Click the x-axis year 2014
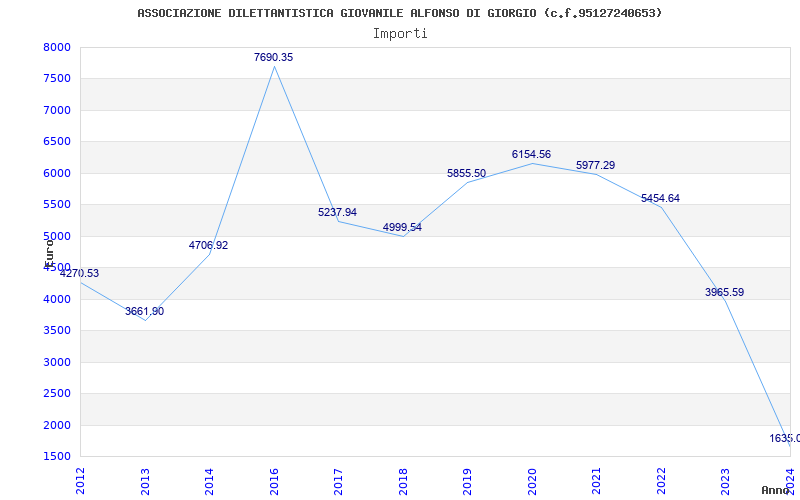This screenshot has height=500, width=800. point(210,481)
